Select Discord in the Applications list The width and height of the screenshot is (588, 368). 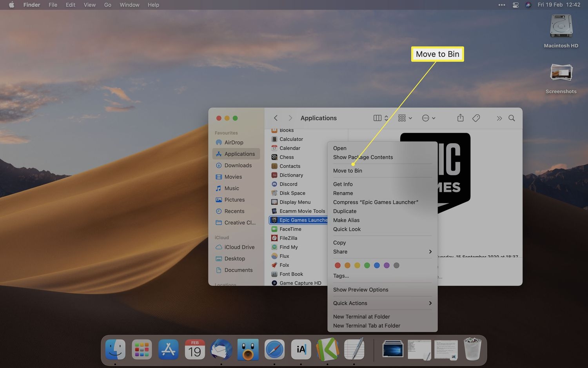(288, 184)
